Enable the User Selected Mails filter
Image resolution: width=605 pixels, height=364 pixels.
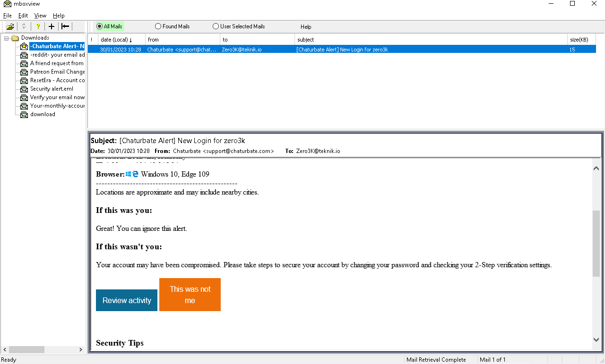coord(216,26)
